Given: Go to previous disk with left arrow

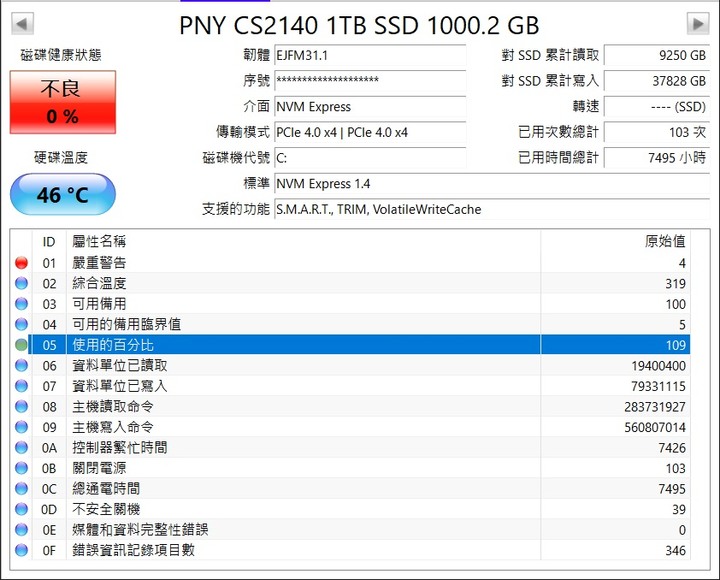Looking at the screenshot, I should coord(22,24).
